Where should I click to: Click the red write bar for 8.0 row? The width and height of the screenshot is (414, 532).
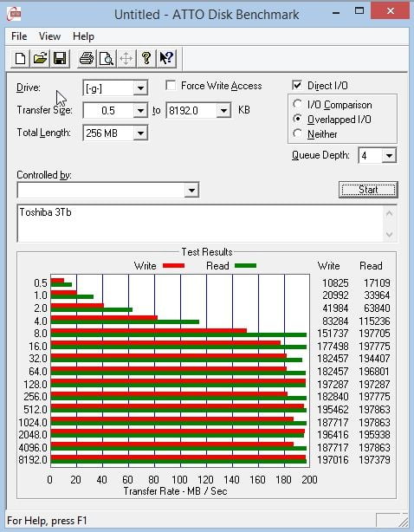tap(149, 331)
